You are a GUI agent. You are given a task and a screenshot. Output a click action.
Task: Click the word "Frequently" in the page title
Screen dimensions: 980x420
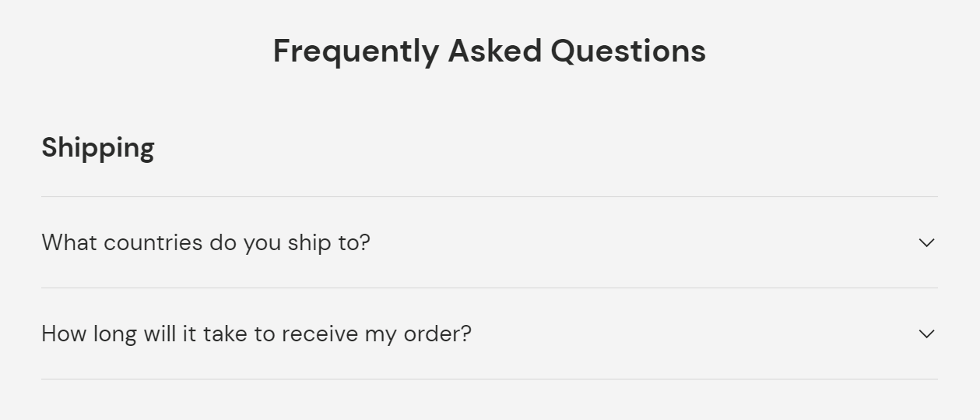tap(356, 51)
